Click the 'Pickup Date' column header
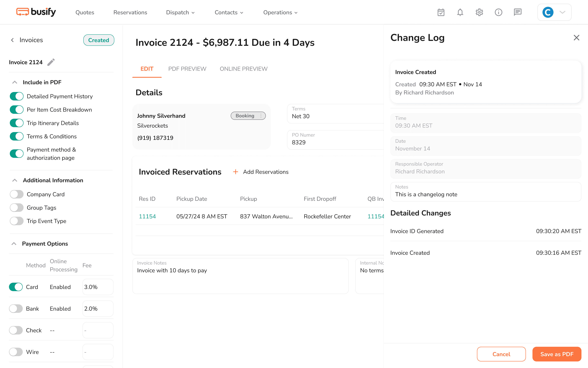 (192, 199)
